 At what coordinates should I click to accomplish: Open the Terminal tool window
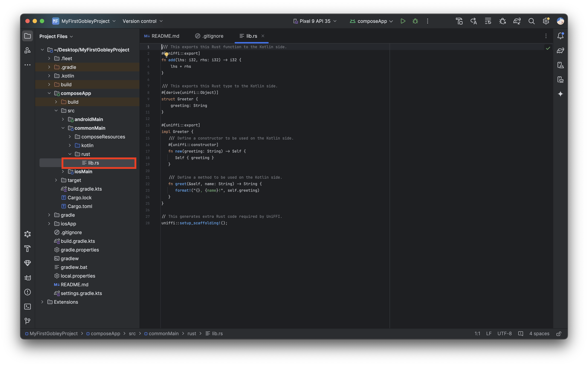[x=28, y=306]
